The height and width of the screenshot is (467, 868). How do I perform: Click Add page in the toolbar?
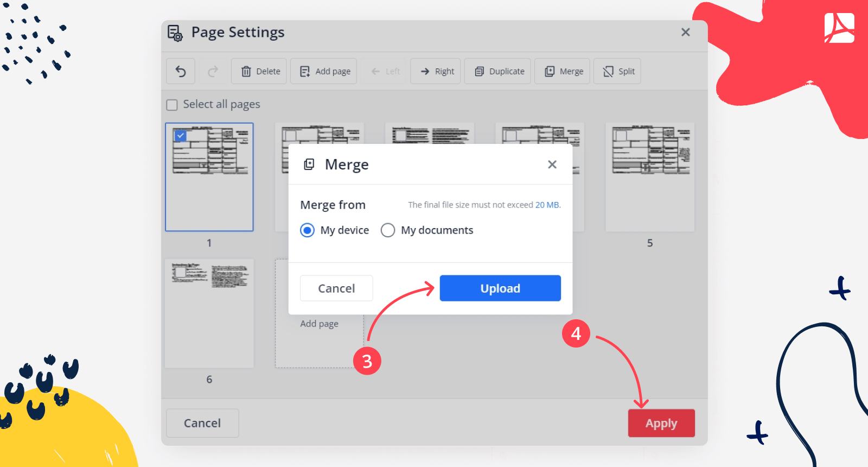point(324,71)
